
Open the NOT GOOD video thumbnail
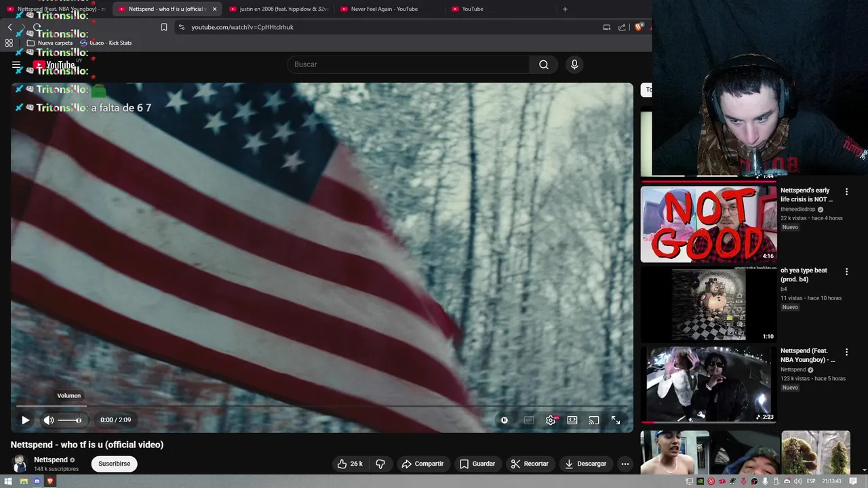709,224
